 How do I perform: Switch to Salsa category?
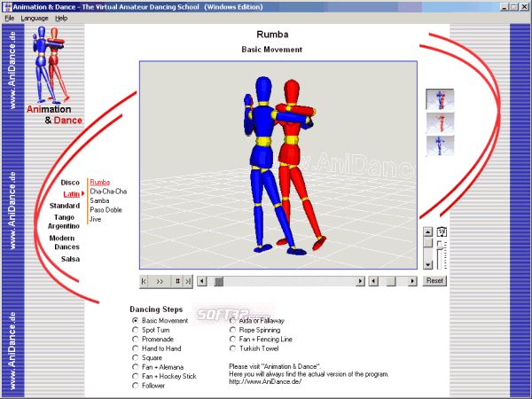tap(70, 259)
